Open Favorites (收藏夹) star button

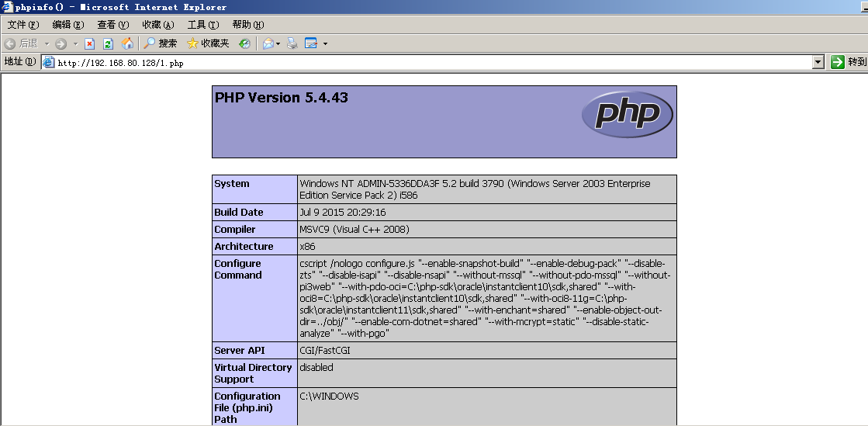point(208,43)
